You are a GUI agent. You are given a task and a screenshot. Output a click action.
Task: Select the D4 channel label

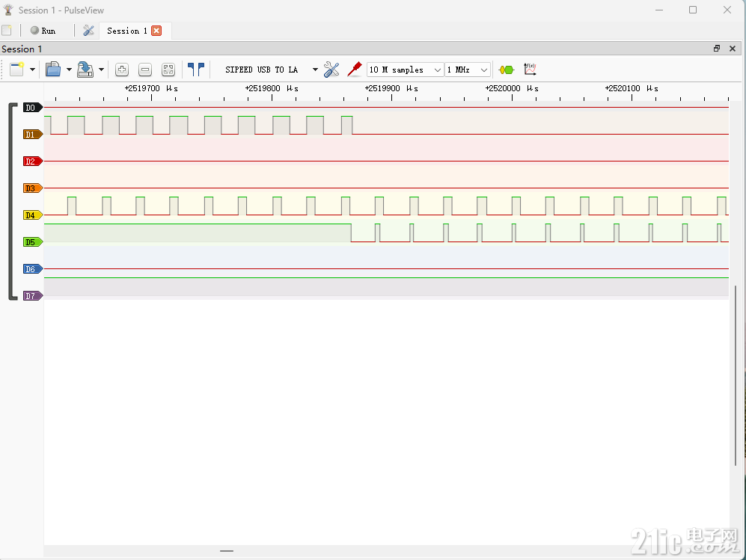click(x=32, y=215)
